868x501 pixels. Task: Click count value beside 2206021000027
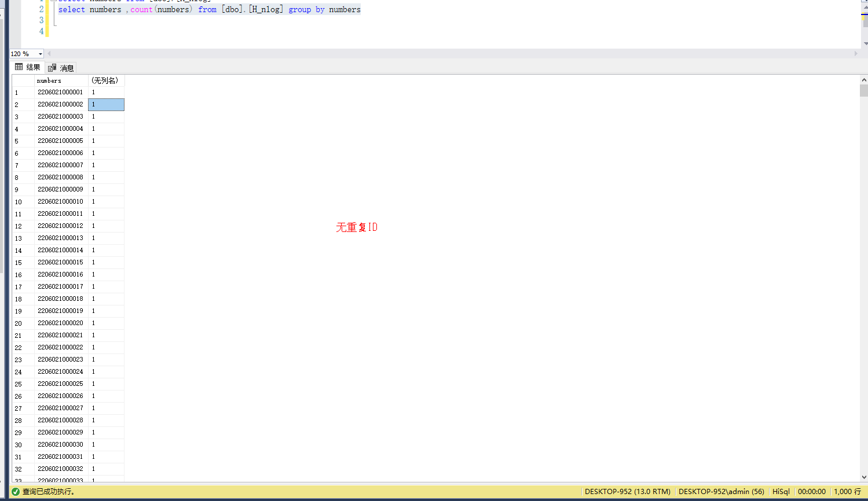(106, 408)
